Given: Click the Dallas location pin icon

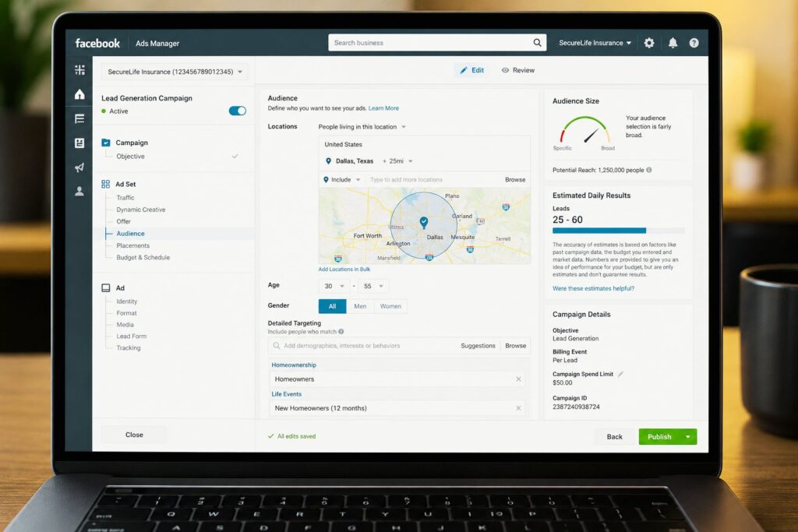Looking at the screenshot, I should pyautogui.click(x=328, y=160).
